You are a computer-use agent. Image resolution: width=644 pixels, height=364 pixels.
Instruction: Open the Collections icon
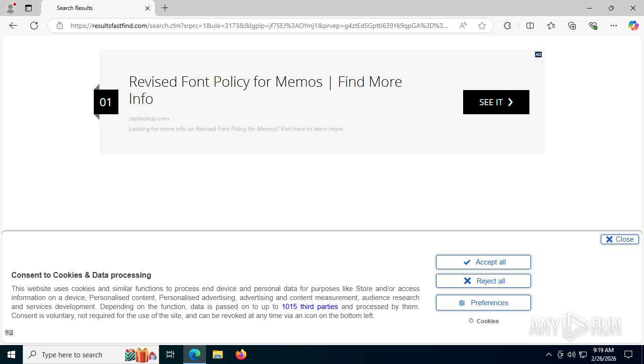point(572,26)
